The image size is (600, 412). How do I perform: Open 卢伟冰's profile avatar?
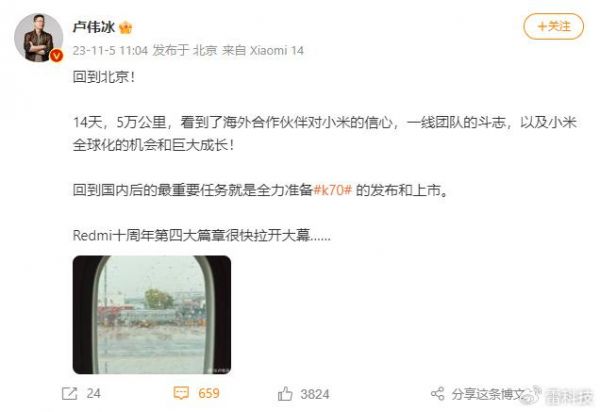click(x=38, y=37)
